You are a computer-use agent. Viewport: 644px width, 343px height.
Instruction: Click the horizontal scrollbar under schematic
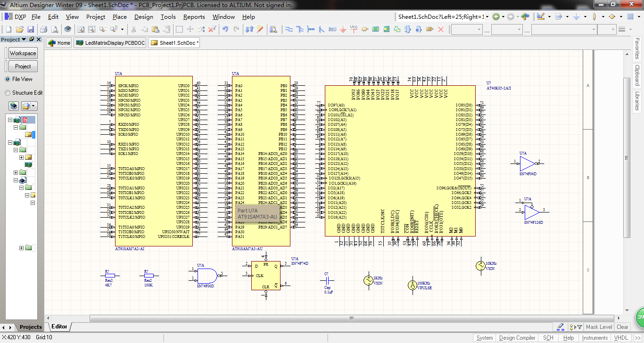pyautogui.click(x=351, y=318)
